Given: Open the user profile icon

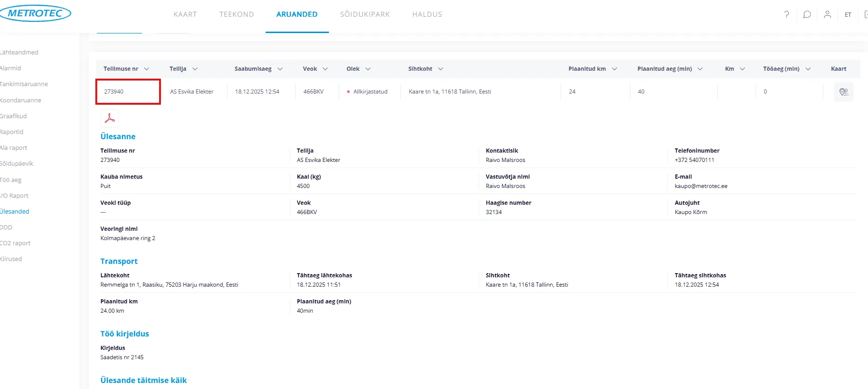Looking at the screenshot, I should coord(827,14).
